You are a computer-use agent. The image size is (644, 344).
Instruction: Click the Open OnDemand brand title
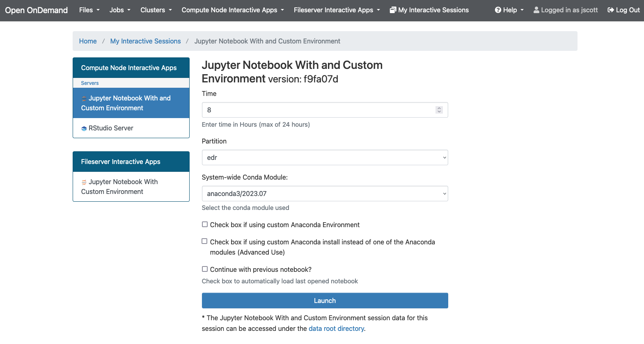pos(36,10)
